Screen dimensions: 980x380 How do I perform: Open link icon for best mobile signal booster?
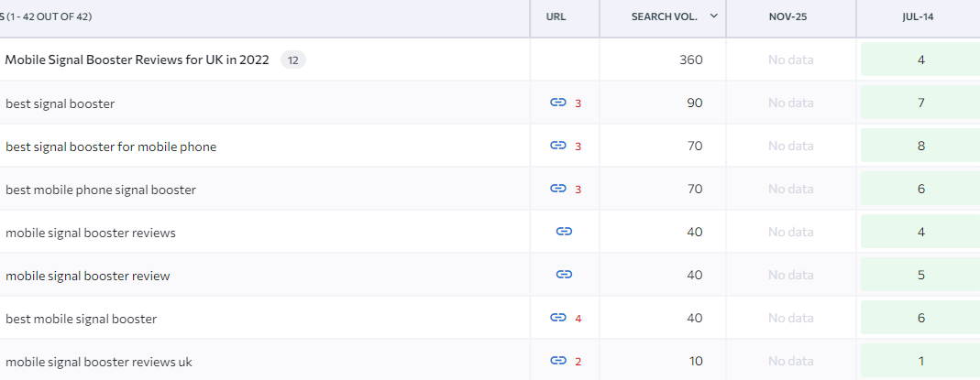click(x=558, y=318)
